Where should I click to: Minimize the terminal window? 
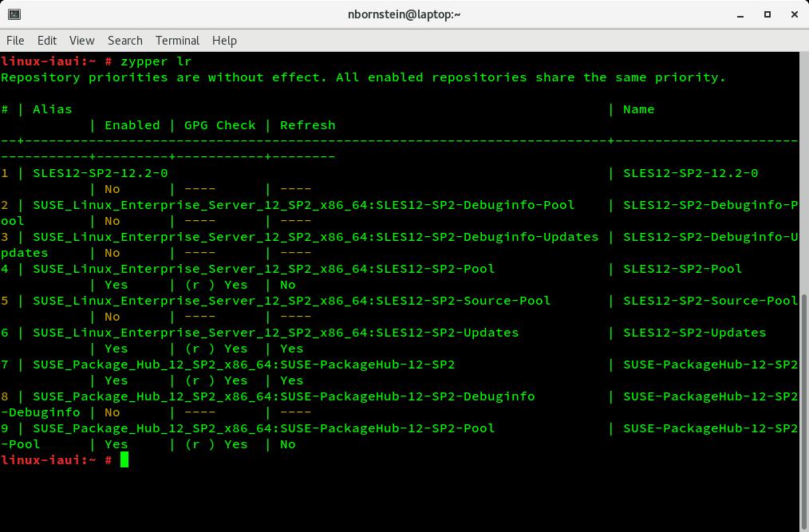tap(740, 15)
